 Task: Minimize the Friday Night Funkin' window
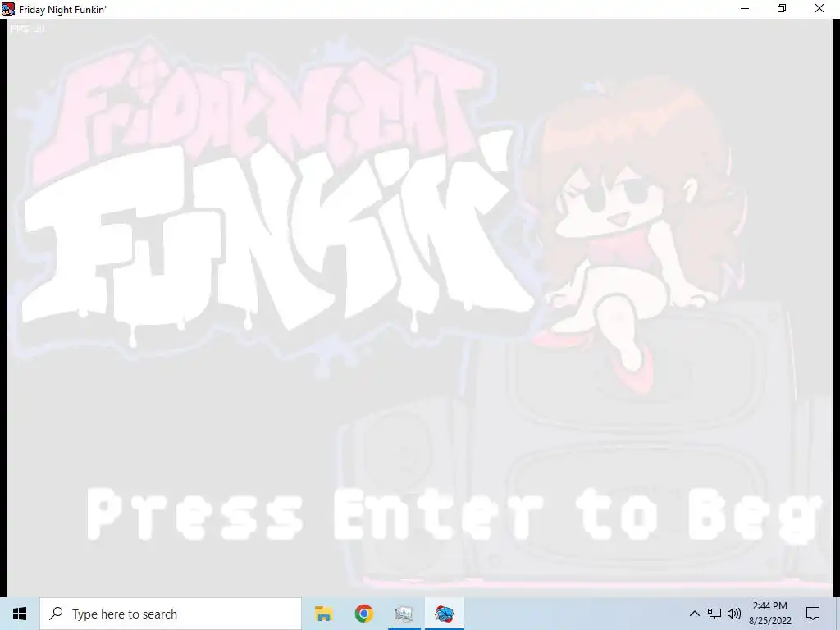(745, 8)
